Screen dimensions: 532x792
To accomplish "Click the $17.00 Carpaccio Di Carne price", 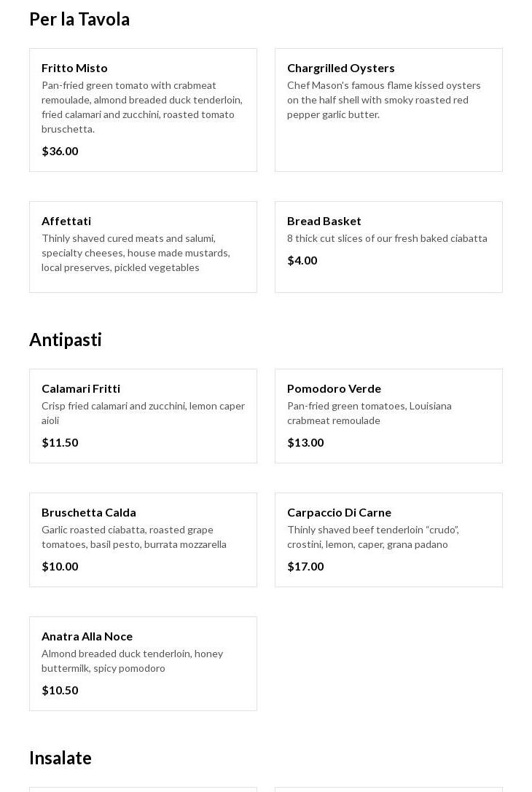I will click(305, 566).
